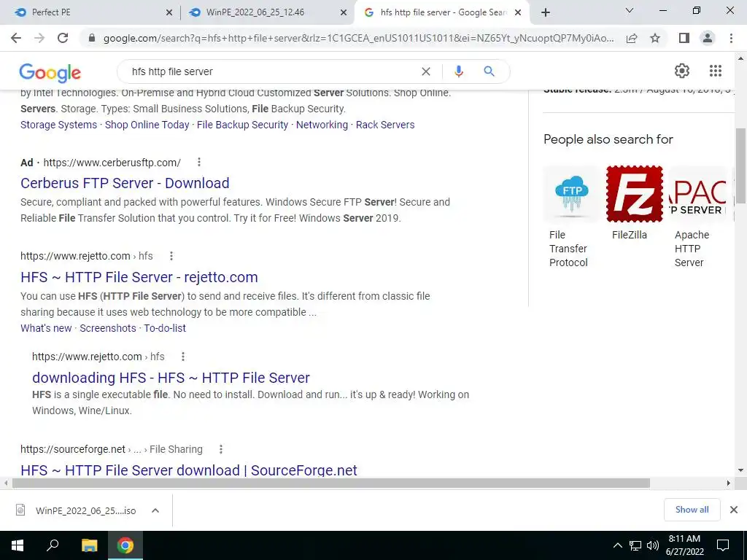View site info via padlock icon
747x560 pixels.
pyautogui.click(x=92, y=38)
